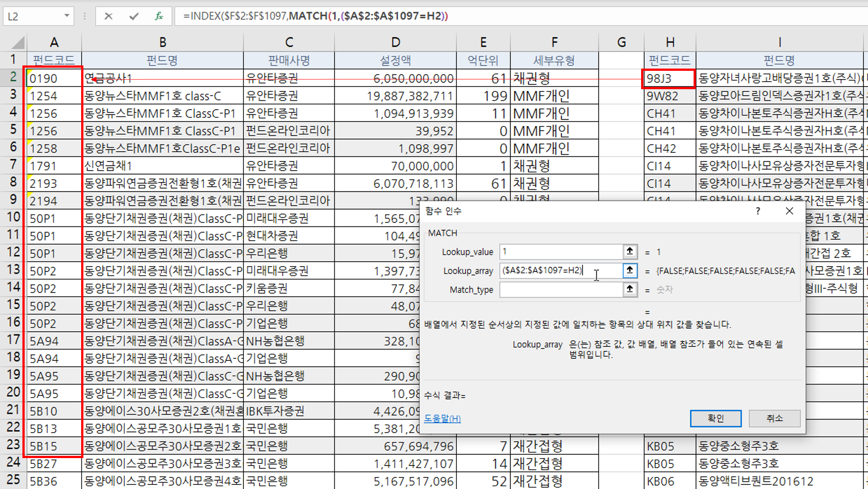Image resolution: width=868 pixels, height=489 pixels.
Task: Click the Lookup_value input field
Action: click(560, 251)
